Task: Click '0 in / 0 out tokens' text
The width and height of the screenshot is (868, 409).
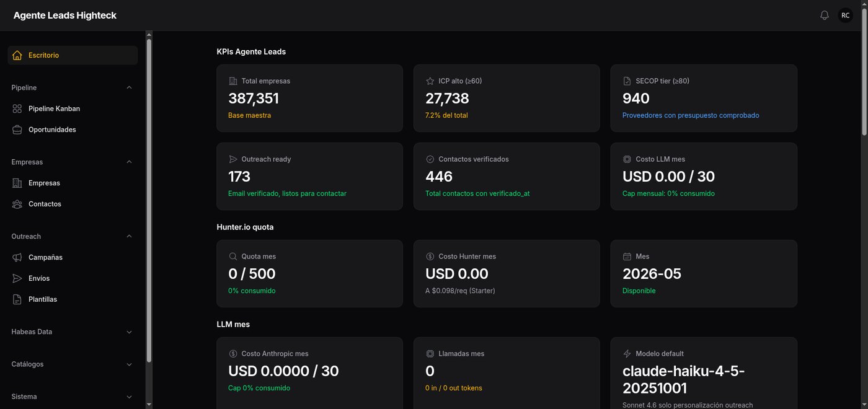Action: 454,388
